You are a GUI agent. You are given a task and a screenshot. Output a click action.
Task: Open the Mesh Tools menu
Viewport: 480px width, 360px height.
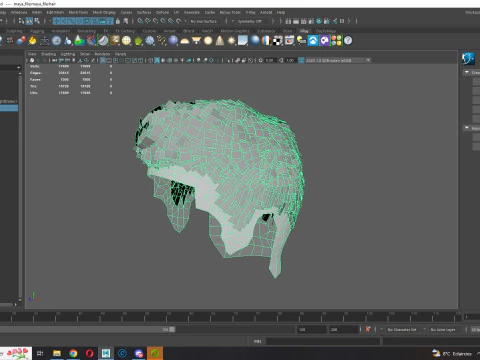click(x=78, y=12)
